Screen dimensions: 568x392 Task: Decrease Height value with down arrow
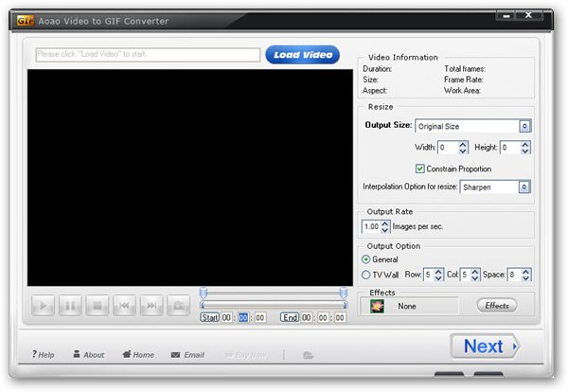[525, 151]
